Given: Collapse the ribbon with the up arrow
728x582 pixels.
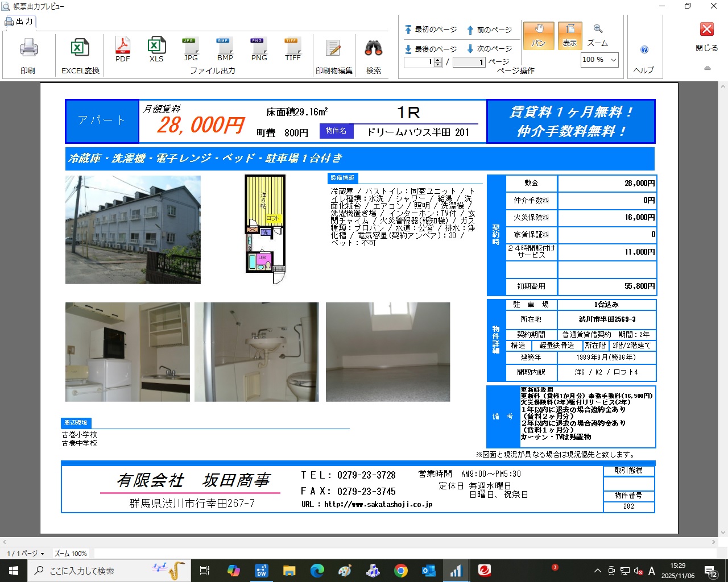Looking at the screenshot, I should pos(708,68).
